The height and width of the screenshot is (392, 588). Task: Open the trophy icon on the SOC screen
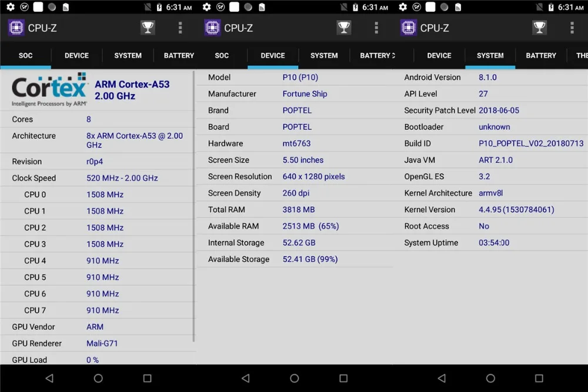pos(148,28)
